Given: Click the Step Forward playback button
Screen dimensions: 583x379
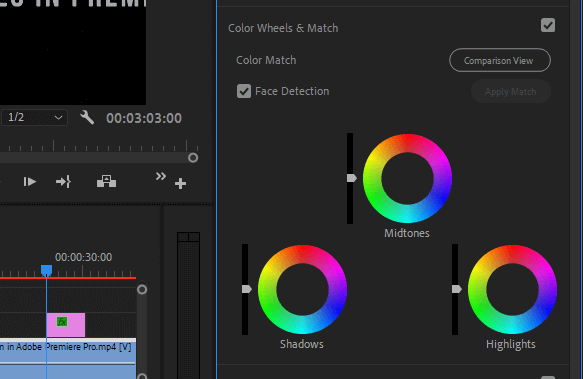Looking at the screenshot, I should point(29,182).
